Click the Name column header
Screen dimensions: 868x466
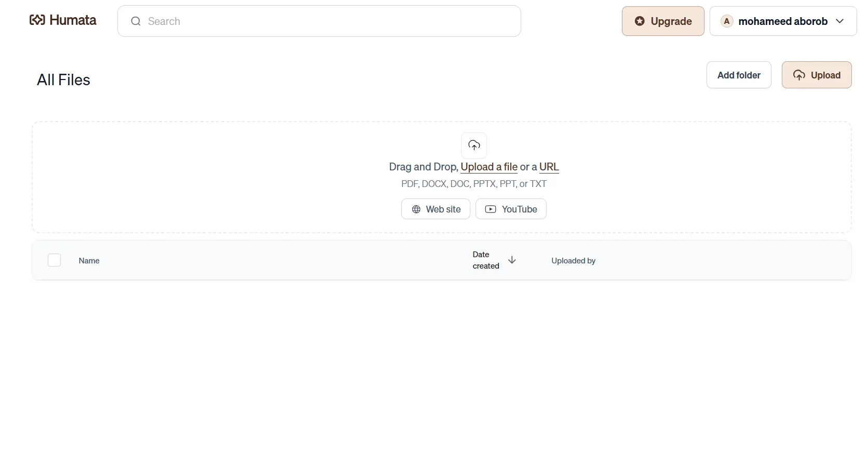[x=89, y=261]
